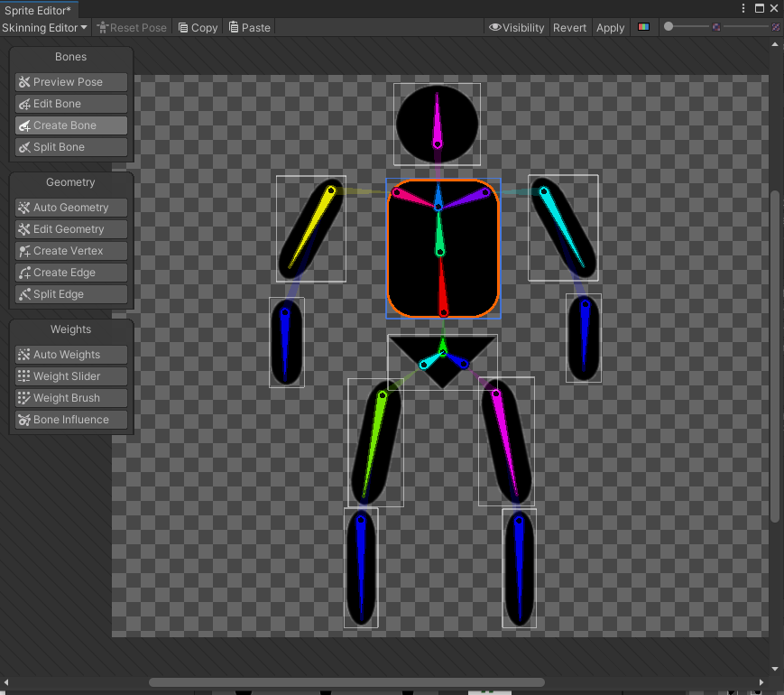Enable Edit Geometry mode
Viewport: 784px width, 695px height.
(70, 228)
